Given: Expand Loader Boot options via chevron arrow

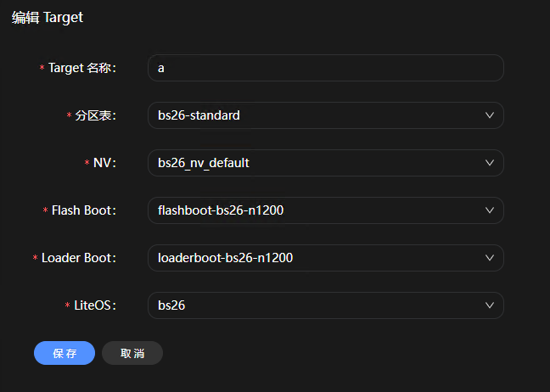Looking at the screenshot, I should pyautogui.click(x=489, y=258).
